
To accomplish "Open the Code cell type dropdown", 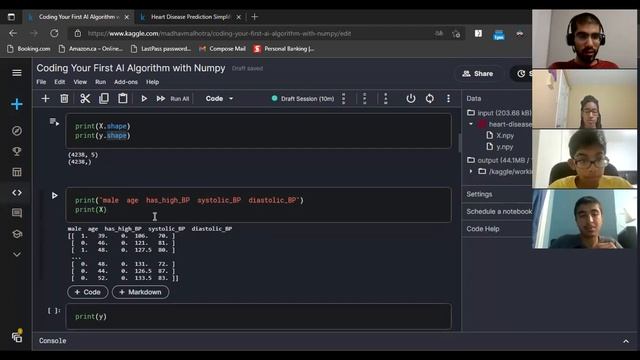I will (219, 98).
